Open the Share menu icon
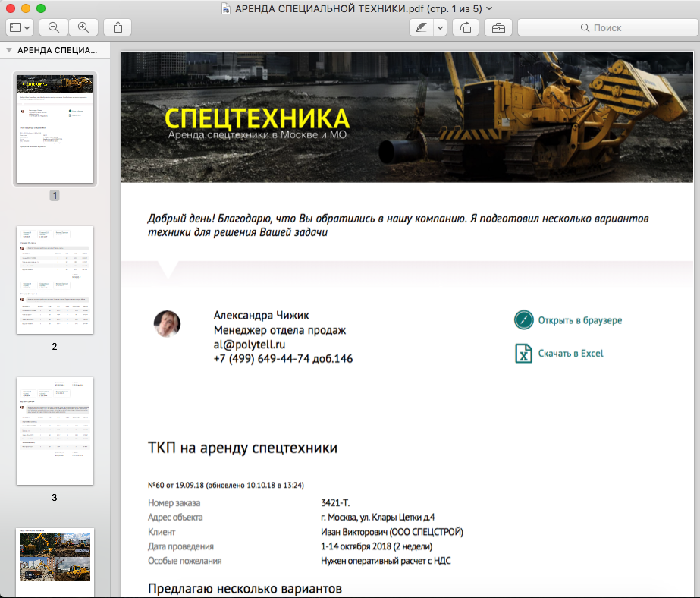Image resolution: width=700 pixels, height=598 pixels. (x=118, y=27)
